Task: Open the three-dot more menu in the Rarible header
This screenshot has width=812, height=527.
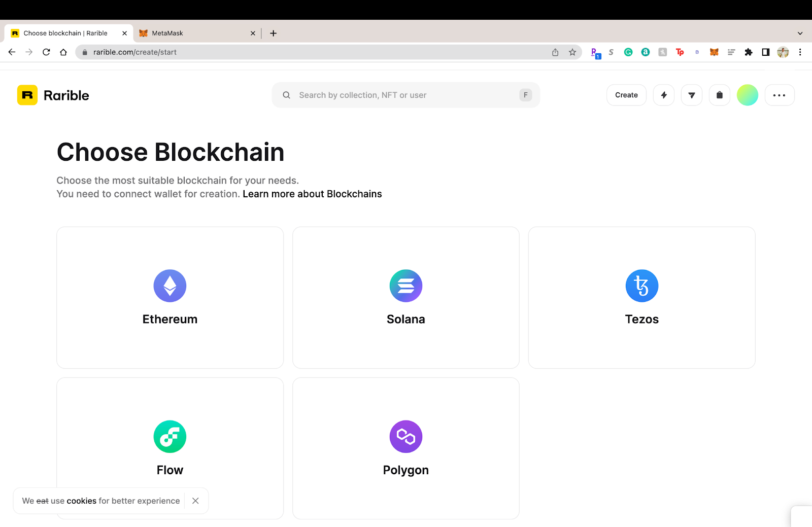Action: click(x=780, y=95)
